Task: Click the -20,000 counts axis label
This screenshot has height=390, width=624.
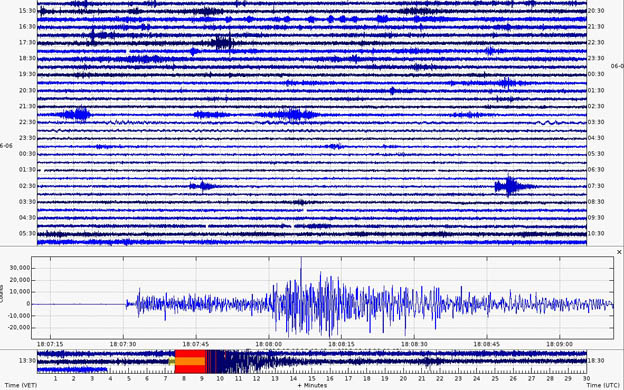Action: click(x=19, y=328)
